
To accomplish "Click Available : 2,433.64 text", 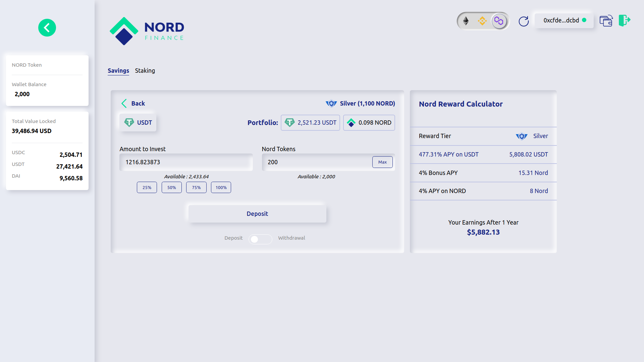I will coord(186,177).
